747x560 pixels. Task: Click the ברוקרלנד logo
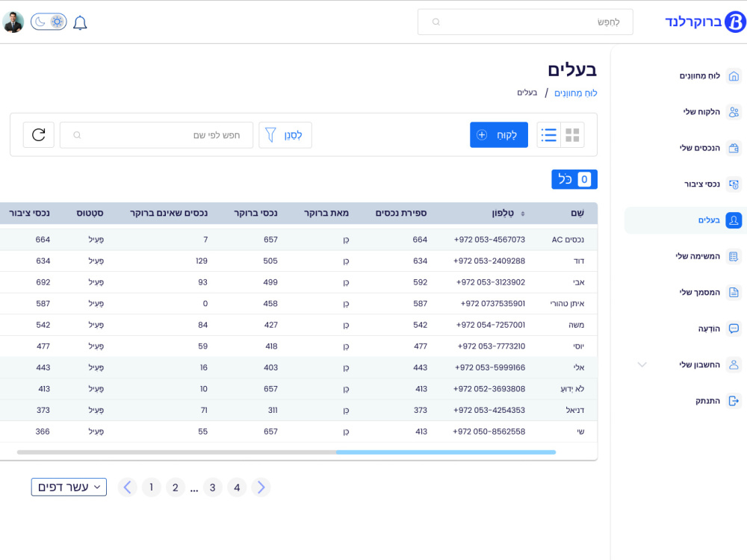[x=706, y=22]
